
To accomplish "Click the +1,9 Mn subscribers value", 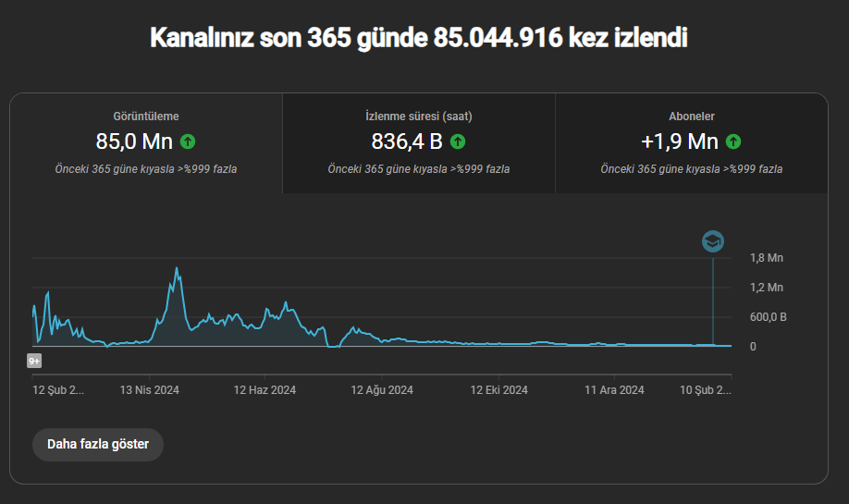I will coord(680,141).
